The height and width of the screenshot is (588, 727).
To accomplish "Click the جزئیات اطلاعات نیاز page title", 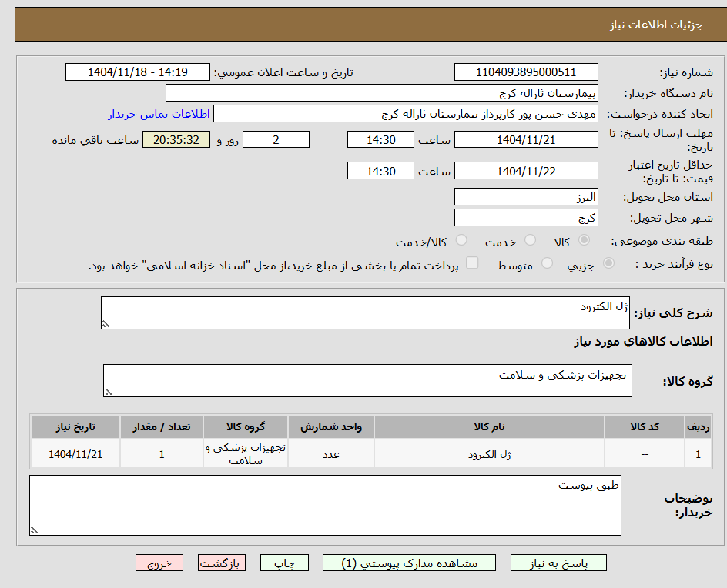I will pyautogui.click(x=656, y=25).
